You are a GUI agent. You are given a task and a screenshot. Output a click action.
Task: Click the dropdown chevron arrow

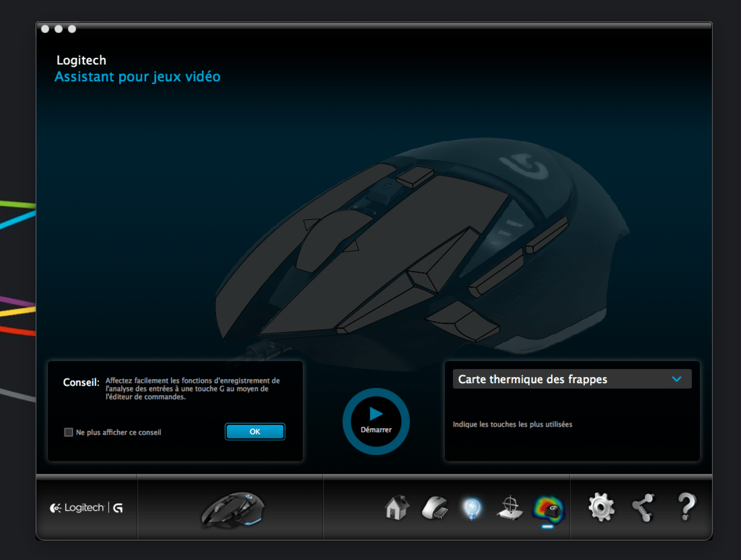click(x=677, y=379)
